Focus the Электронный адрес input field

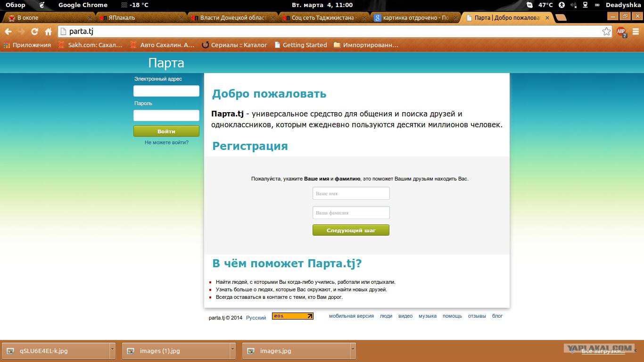click(x=166, y=90)
